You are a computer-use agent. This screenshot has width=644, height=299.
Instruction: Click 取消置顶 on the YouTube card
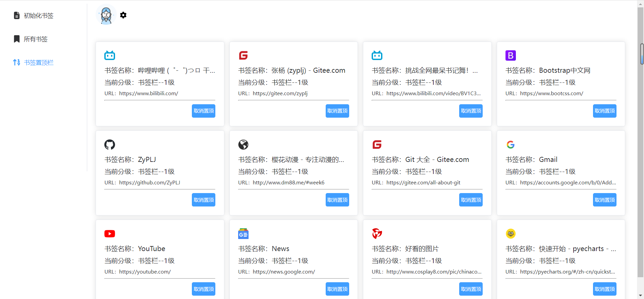click(204, 289)
